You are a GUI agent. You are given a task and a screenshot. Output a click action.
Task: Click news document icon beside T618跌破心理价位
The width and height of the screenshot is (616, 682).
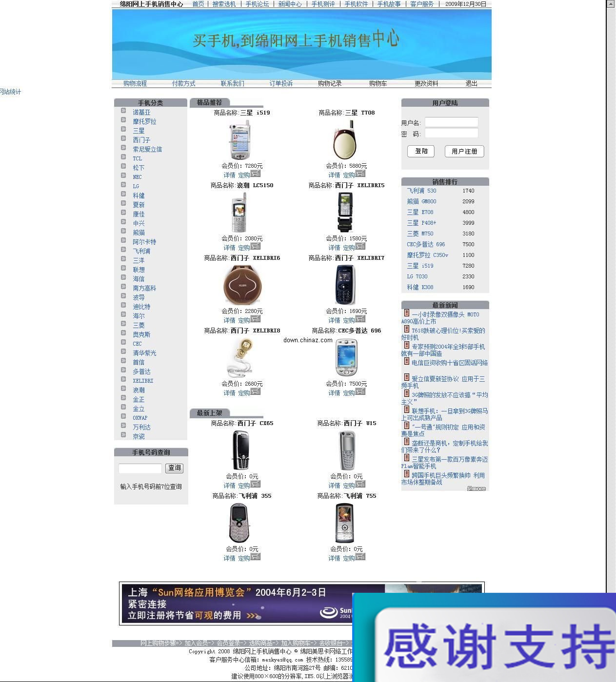pos(406,329)
